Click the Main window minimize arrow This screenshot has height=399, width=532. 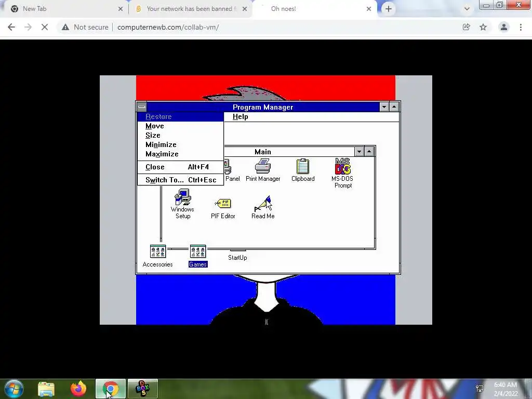point(359,152)
